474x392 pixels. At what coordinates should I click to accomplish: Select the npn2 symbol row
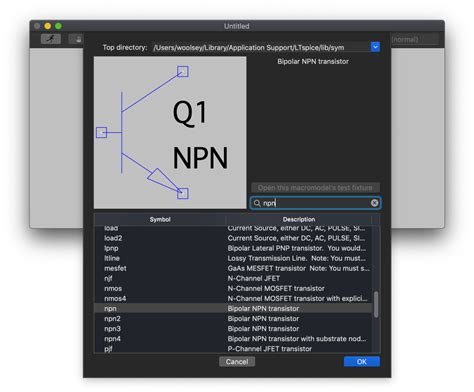233,318
